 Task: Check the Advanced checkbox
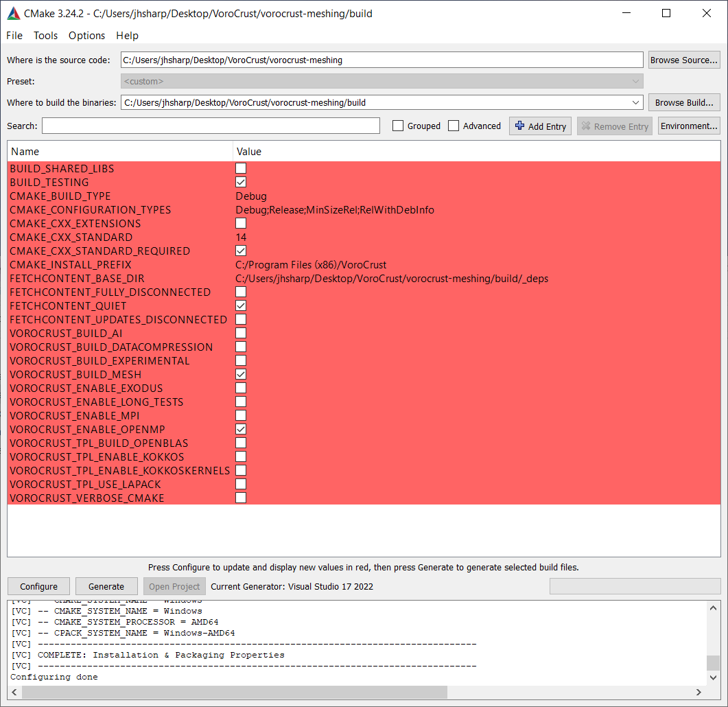[x=454, y=126]
